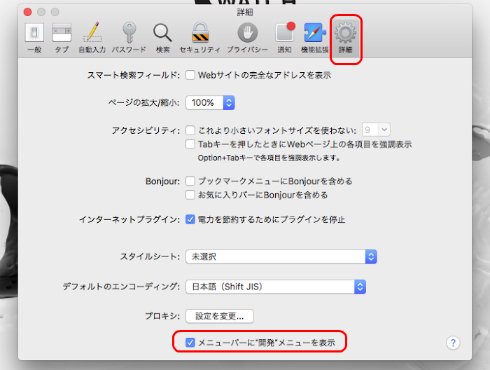Screen dimensions: 490x370
Task: Open the 検索 (Search) magnifier icon
Action: (163, 38)
